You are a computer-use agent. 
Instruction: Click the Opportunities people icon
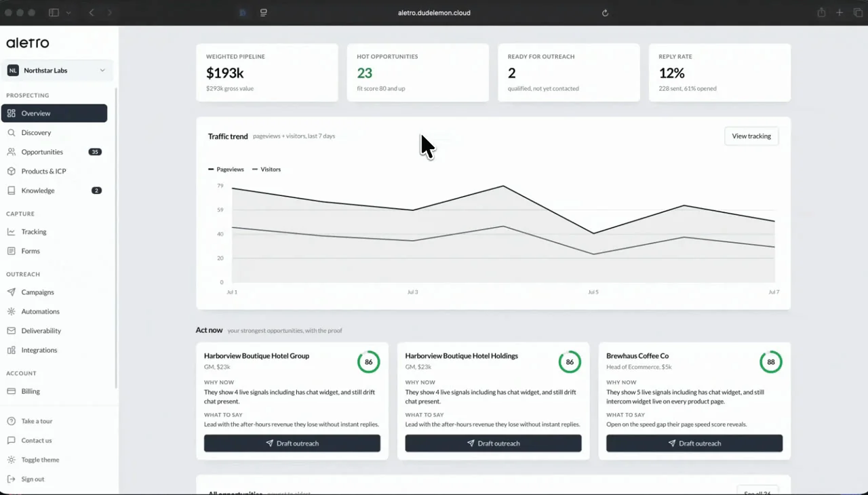click(11, 152)
